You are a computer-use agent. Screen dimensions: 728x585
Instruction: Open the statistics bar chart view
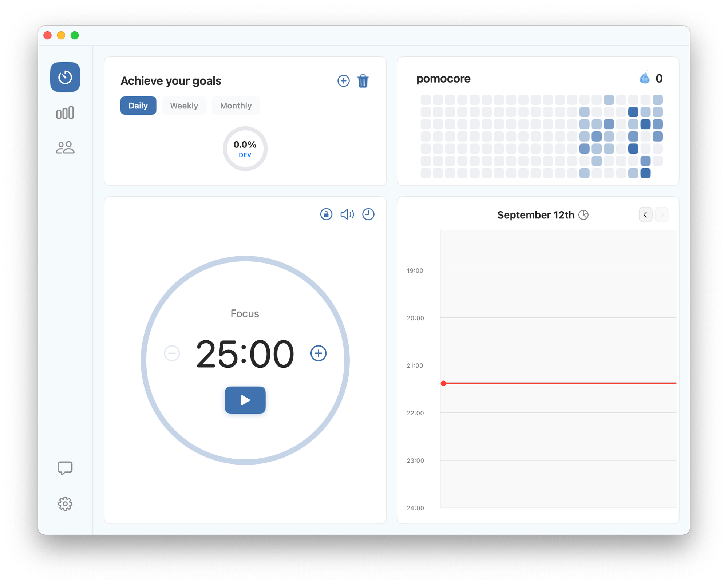click(65, 113)
